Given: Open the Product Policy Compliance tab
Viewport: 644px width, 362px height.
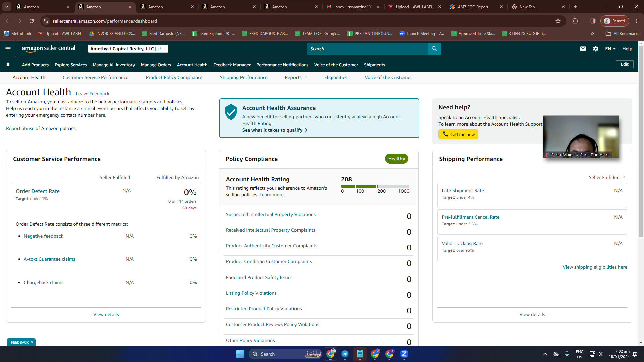Looking at the screenshot, I should [174, 77].
